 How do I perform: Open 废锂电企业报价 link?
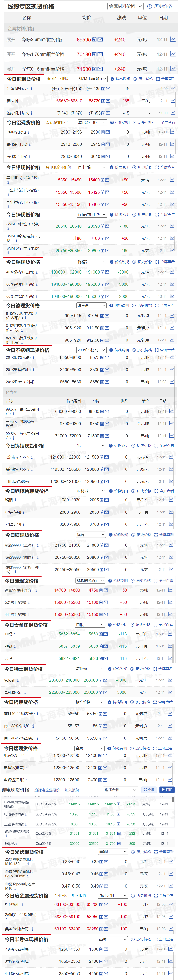(x=47, y=790)
